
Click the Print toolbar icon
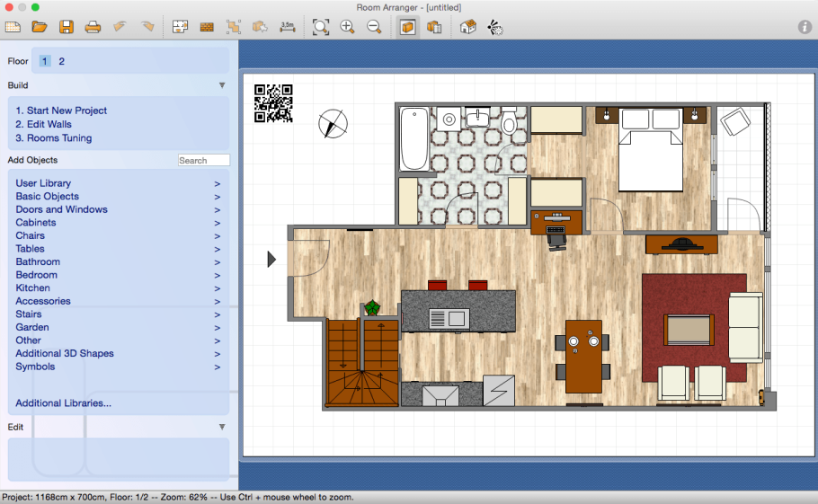click(x=93, y=27)
